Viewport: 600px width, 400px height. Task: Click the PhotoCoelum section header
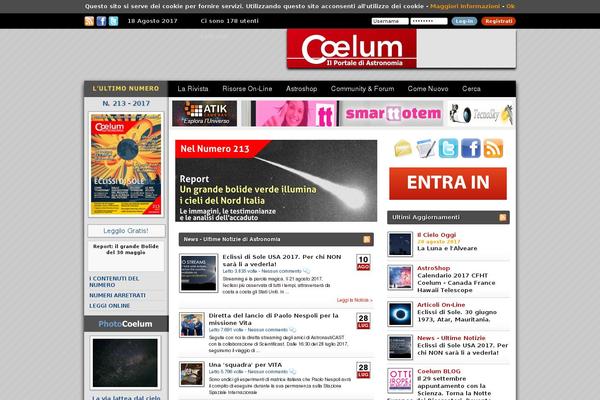[126, 324]
